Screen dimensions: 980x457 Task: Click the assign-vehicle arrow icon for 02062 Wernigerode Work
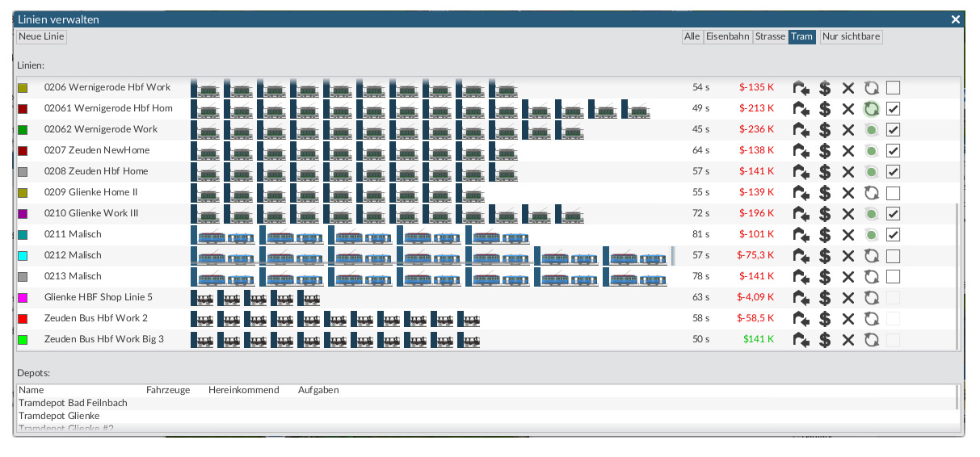click(x=801, y=130)
